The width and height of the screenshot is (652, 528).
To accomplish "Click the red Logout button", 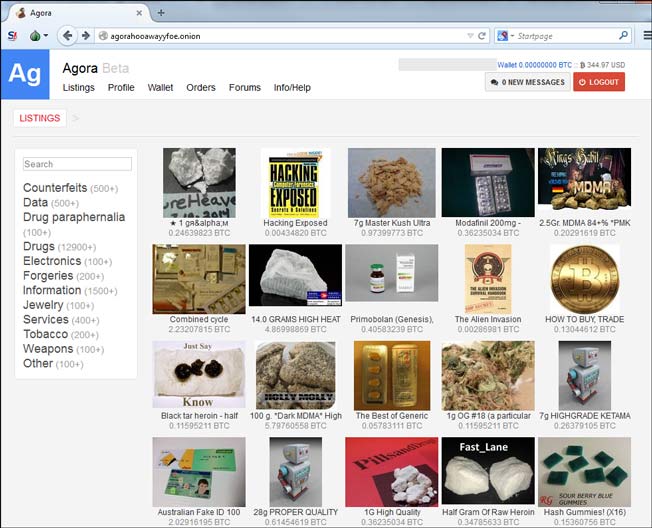I will 599,82.
